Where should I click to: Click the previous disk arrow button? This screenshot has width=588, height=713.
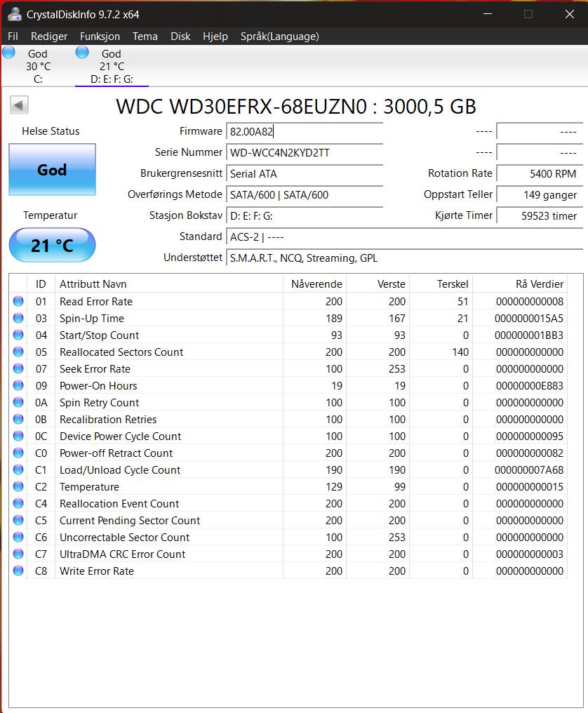pyautogui.click(x=19, y=105)
